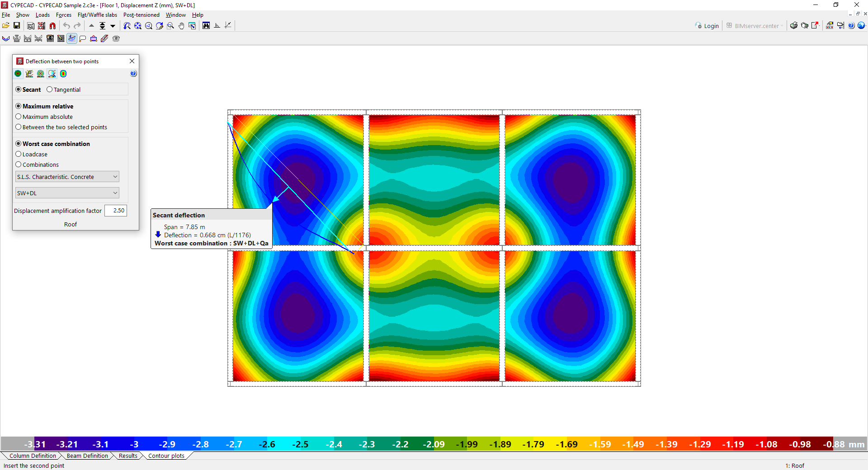Open the Window menu
The height and width of the screenshot is (470, 868).
(176, 15)
